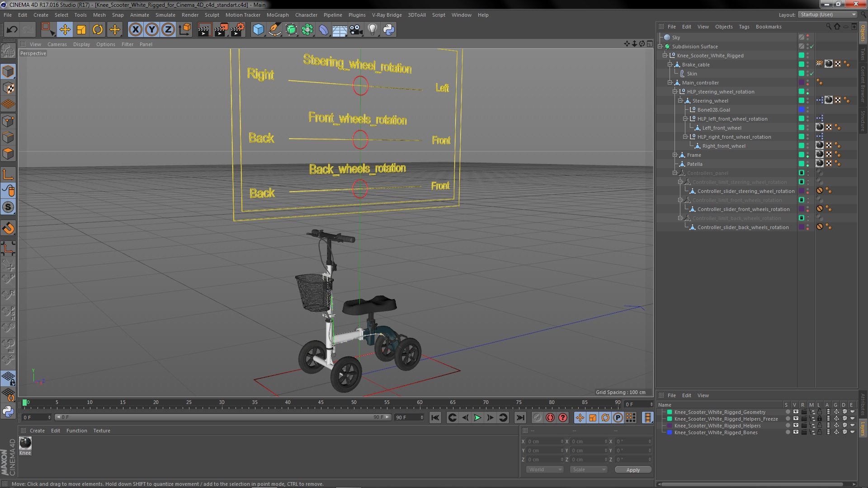Viewport: 868px width, 488px height.
Task: Open the Scale mode dropdown
Action: pyautogui.click(x=588, y=469)
